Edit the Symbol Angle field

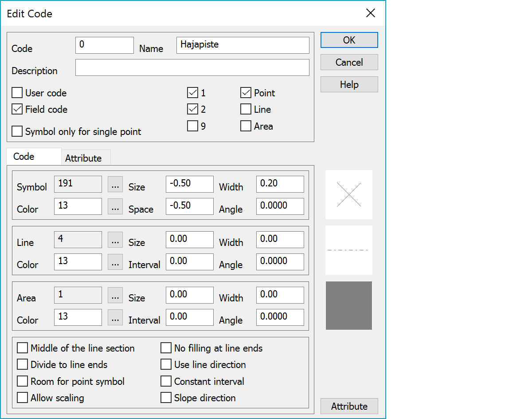(280, 206)
